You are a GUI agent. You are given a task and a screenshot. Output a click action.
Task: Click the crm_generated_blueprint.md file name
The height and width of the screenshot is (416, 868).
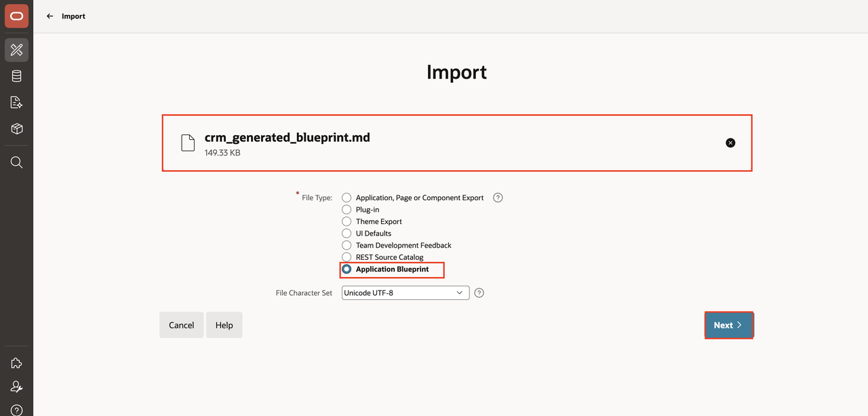tap(288, 137)
